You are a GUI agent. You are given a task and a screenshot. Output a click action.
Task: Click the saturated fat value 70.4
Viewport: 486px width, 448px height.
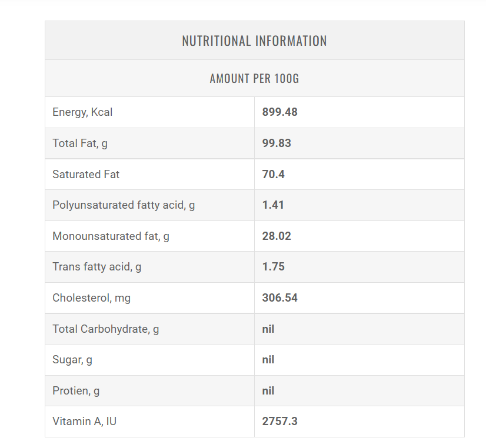[x=274, y=175]
